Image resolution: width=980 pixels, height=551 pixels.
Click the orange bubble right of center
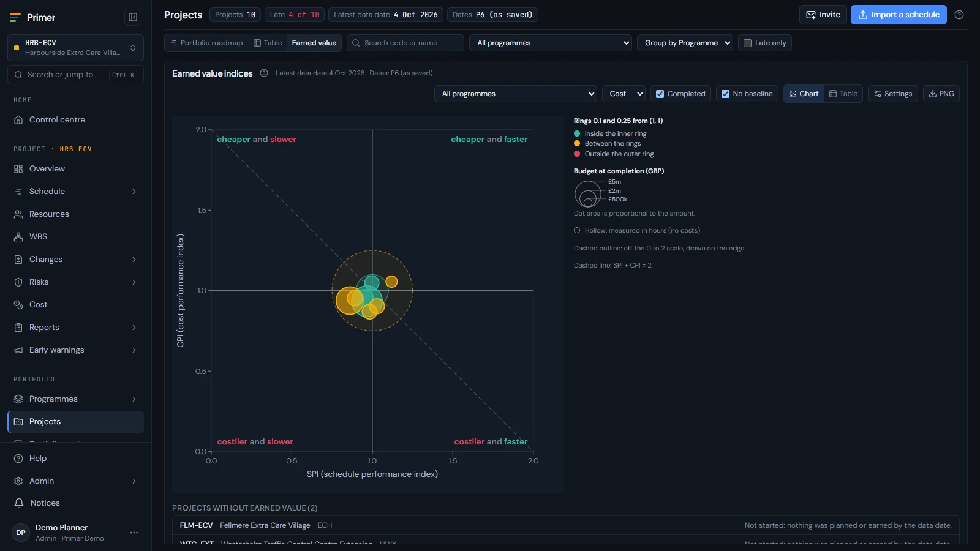click(x=391, y=282)
